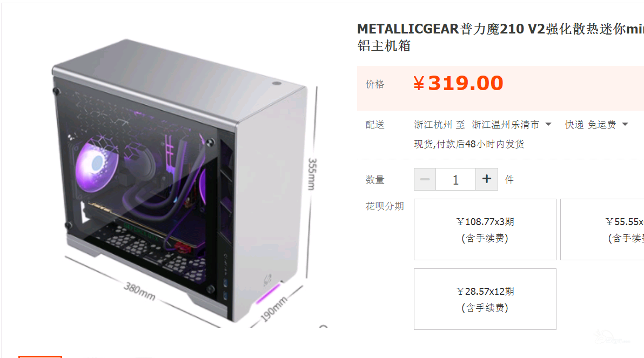Screen dimensions: 644x358
Task: Click the ¥319.00 price
Action: click(458, 83)
